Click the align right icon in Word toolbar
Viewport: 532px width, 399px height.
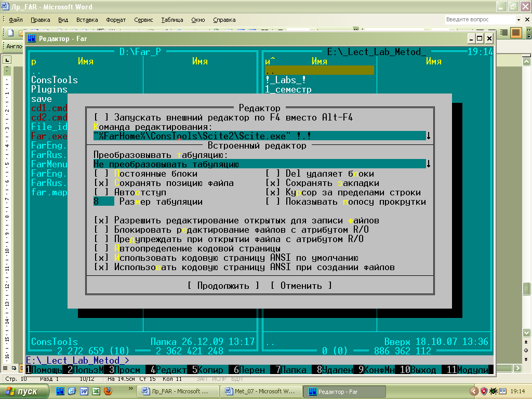click(504, 33)
